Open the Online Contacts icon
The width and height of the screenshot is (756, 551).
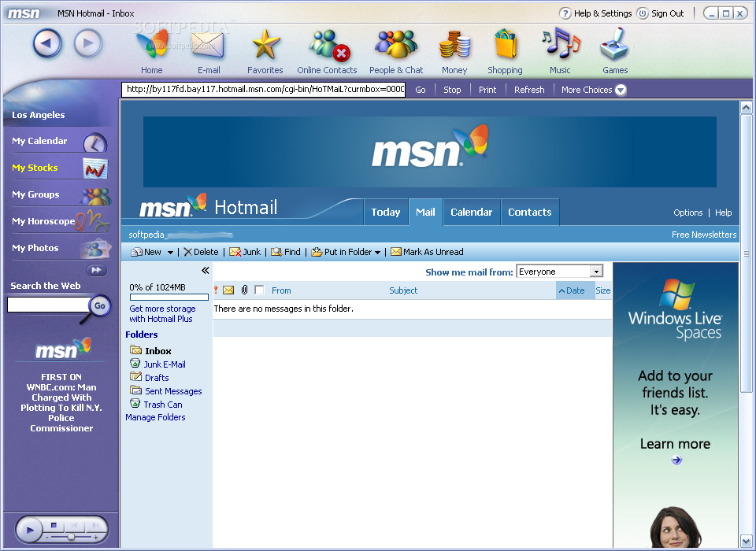click(x=328, y=46)
